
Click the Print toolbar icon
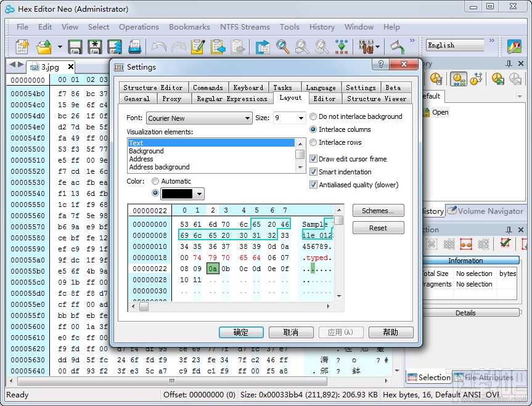[x=135, y=47]
